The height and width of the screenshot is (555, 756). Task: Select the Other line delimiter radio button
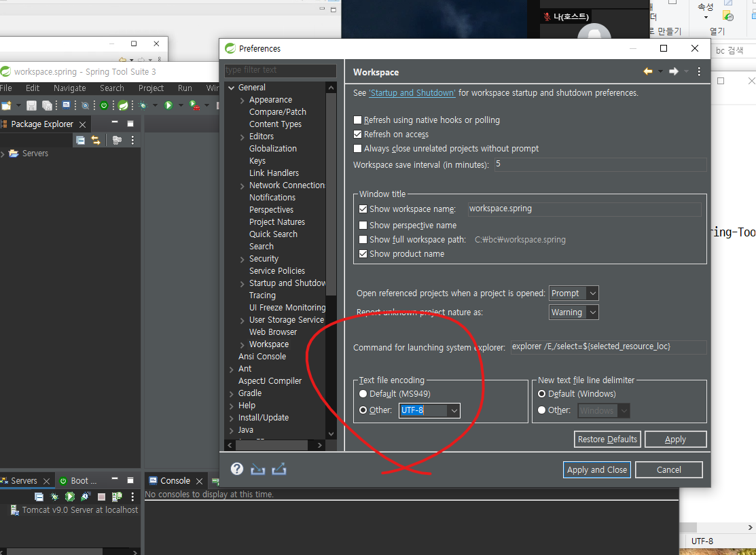(541, 410)
